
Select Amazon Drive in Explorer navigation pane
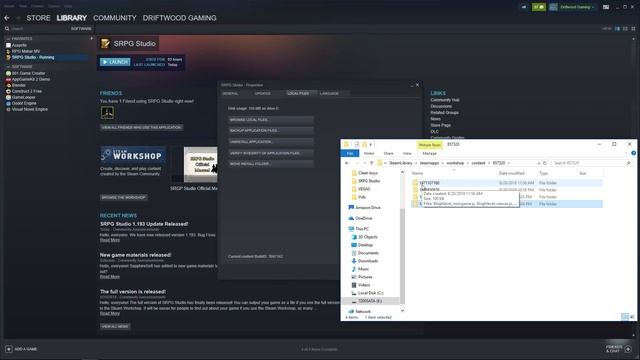point(365,208)
